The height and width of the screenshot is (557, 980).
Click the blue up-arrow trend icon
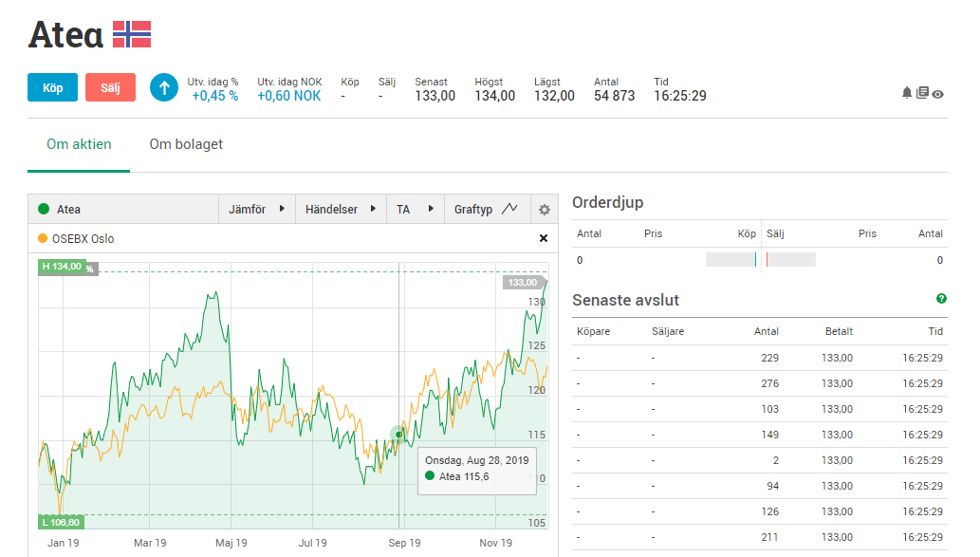(164, 87)
